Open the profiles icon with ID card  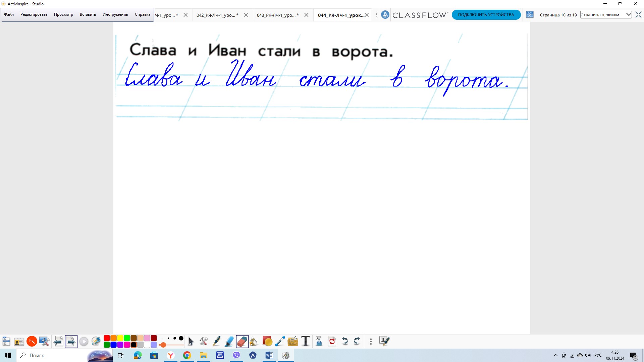tap(19, 342)
